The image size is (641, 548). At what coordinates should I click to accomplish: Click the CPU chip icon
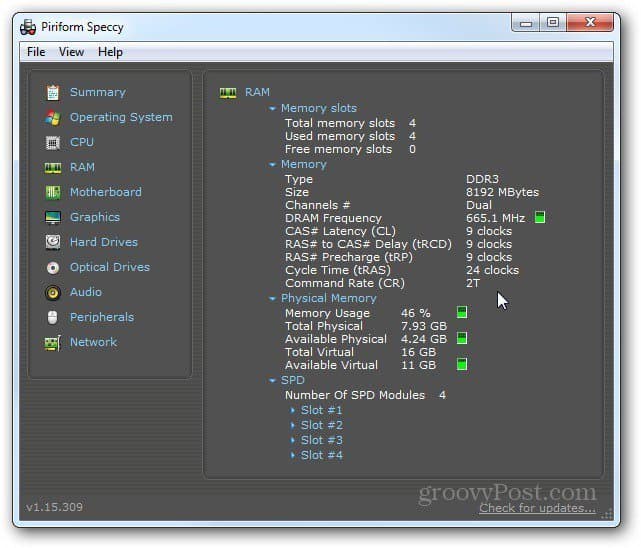click(53, 143)
